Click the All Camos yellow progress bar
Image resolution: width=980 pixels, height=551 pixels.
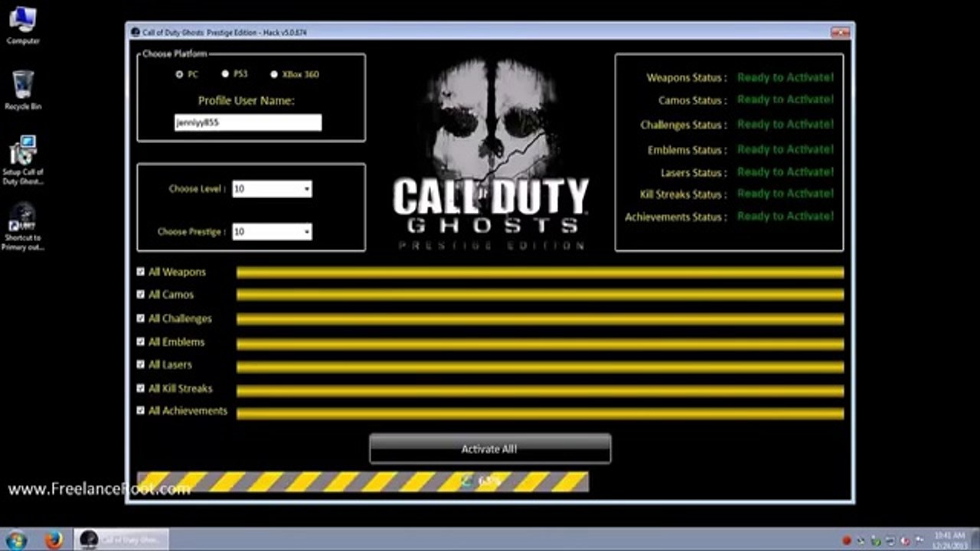point(540,295)
